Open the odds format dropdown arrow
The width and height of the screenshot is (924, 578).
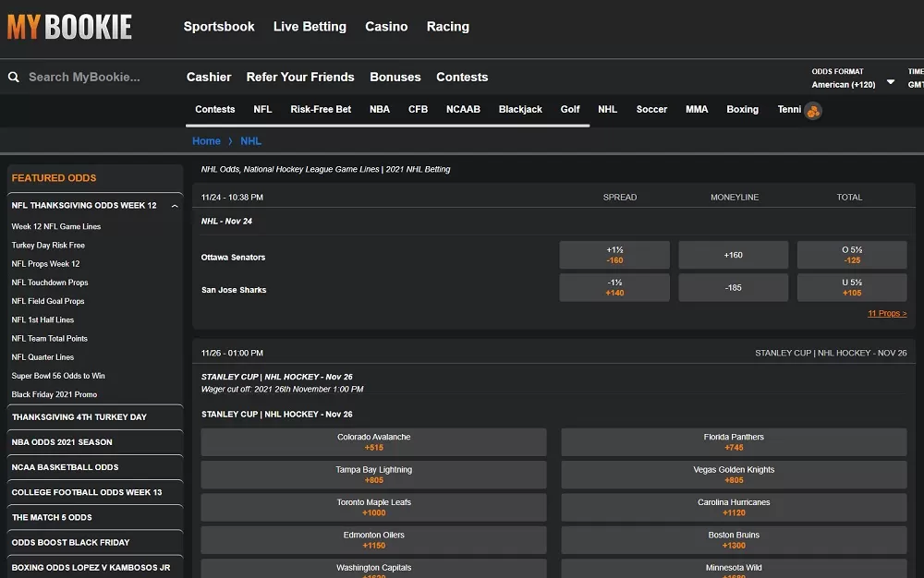891,82
